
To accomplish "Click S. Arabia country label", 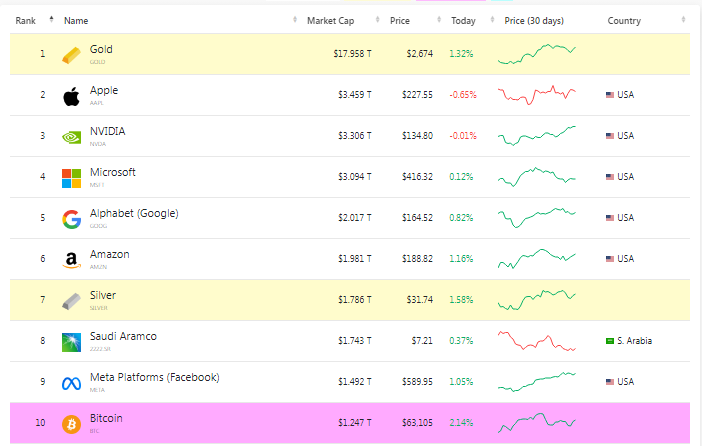I will coord(634,341).
